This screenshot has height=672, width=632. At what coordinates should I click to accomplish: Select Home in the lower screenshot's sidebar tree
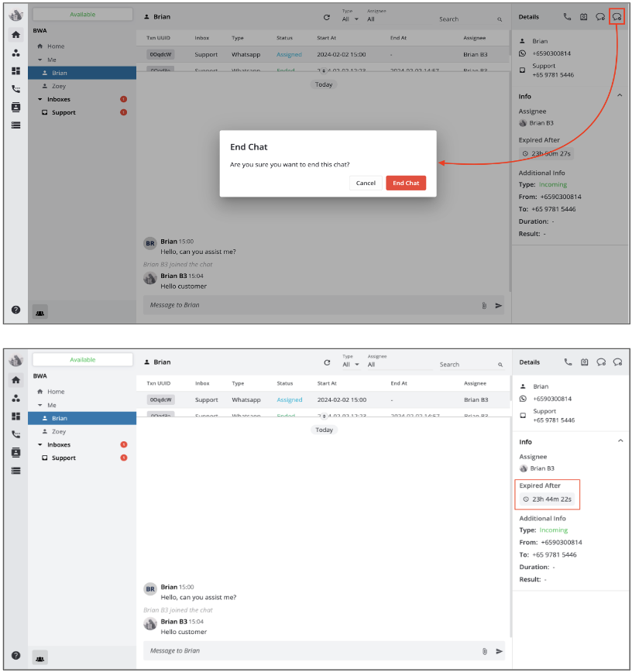pyautogui.click(x=56, y=392)
